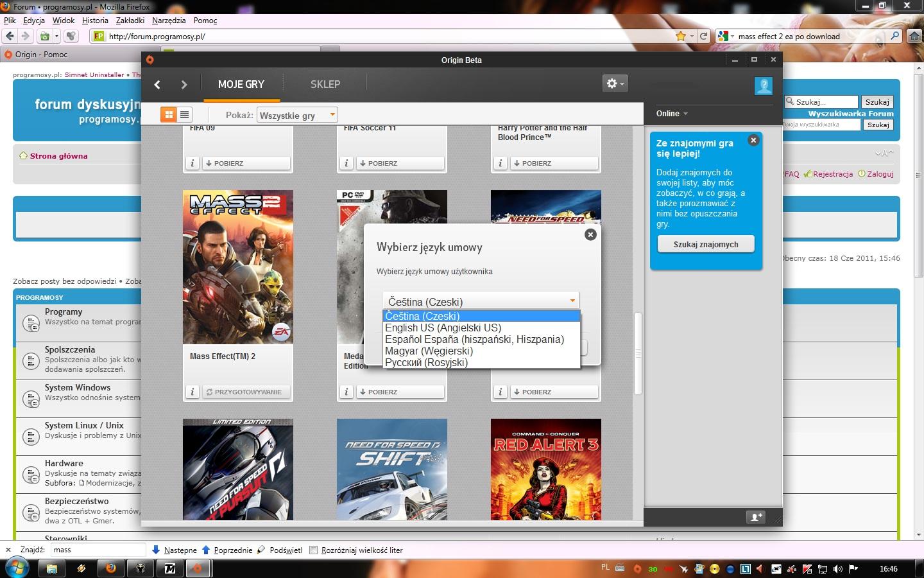Open the Rejestracja link on the forum
The image size is (924, 578).
(x=833, y=174)
